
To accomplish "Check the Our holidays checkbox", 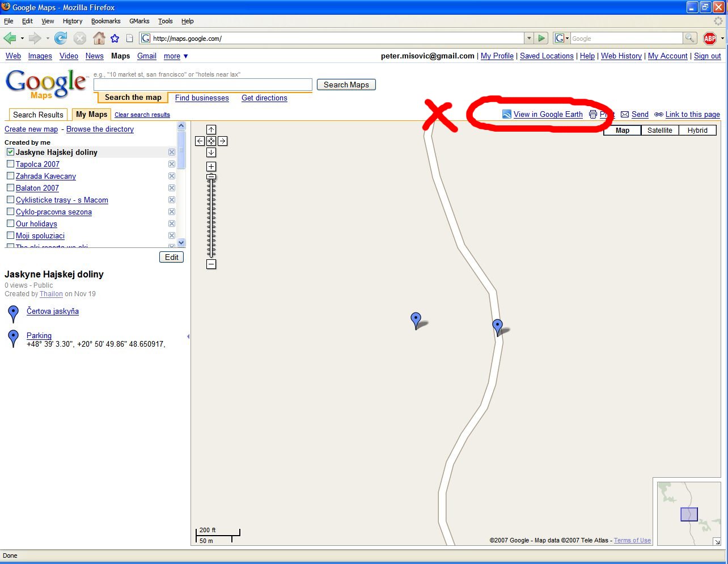I will (10, 224).
